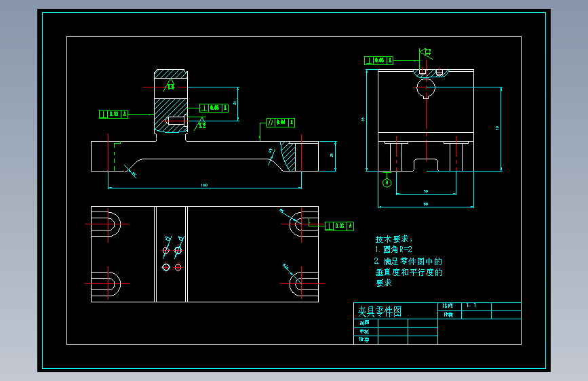The width and height of the screenshot is (588, 381).
Task: Select the 技术要求 heading text
Action: pyautogui.click(x=394, y=239)
